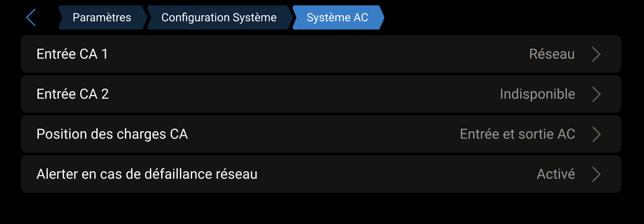The width and height of the screenshot is (644, 224).
Task: Click the chevron icon for Entrée CA 1
Action: tap(596, 54)
